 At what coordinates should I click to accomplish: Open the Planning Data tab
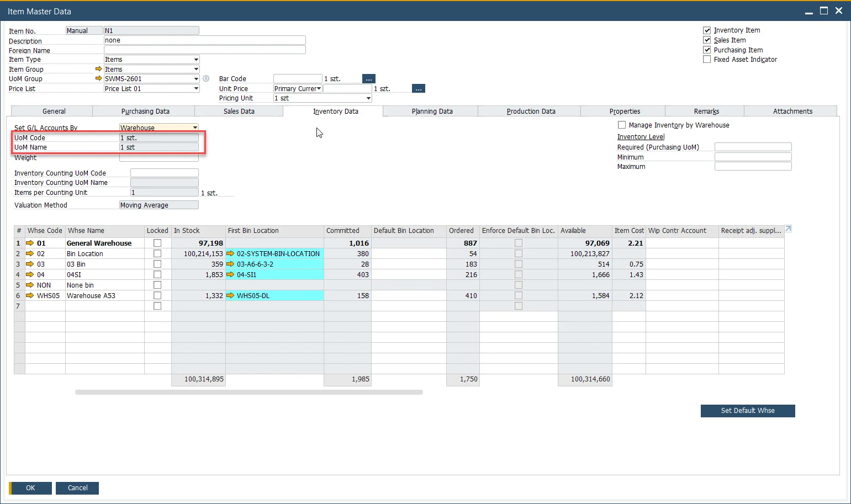(432, 111)
